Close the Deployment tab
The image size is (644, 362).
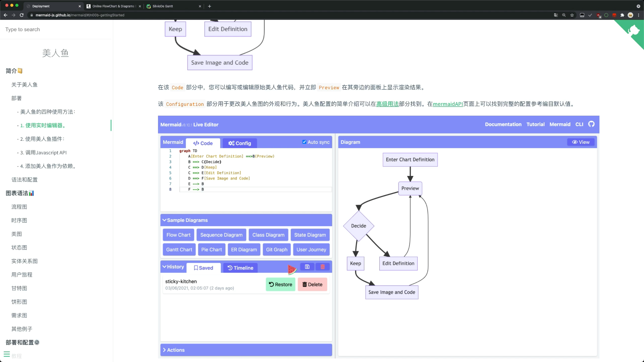tap(79, 6)
